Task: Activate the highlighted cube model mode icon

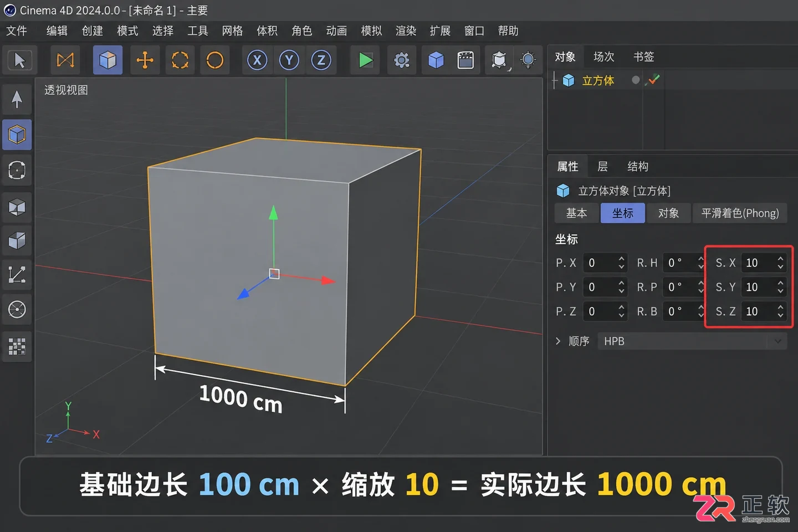Action: pos(108,60)
